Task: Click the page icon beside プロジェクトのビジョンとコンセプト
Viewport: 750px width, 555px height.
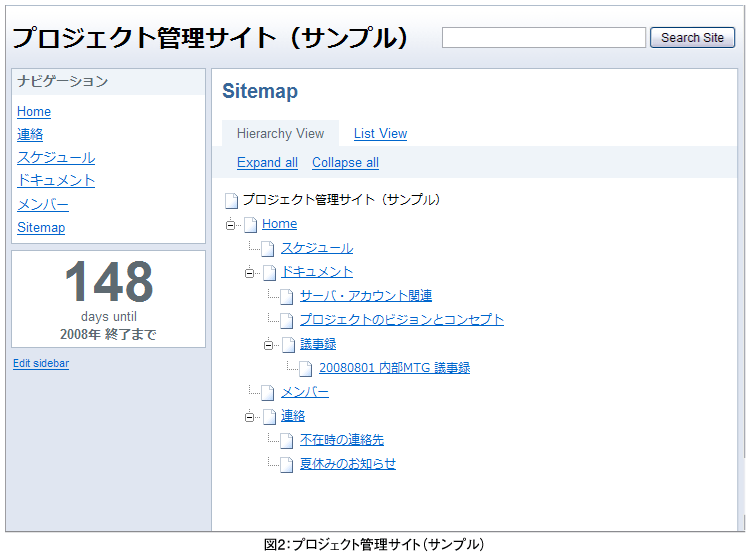Action: [287, 321]
